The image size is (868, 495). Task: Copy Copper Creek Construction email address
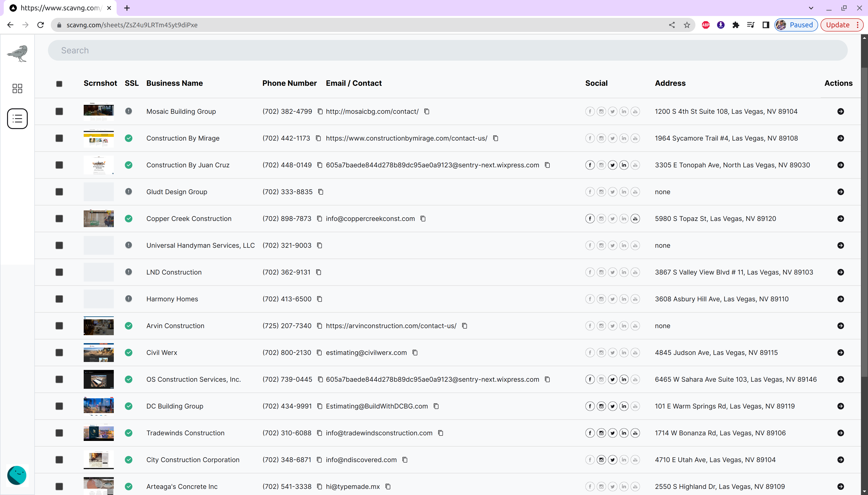[423, 219]
